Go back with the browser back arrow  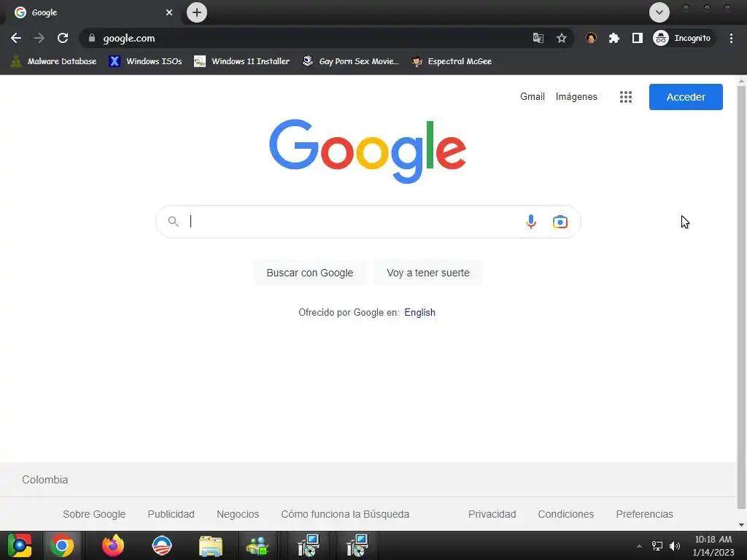click(16, 38)
